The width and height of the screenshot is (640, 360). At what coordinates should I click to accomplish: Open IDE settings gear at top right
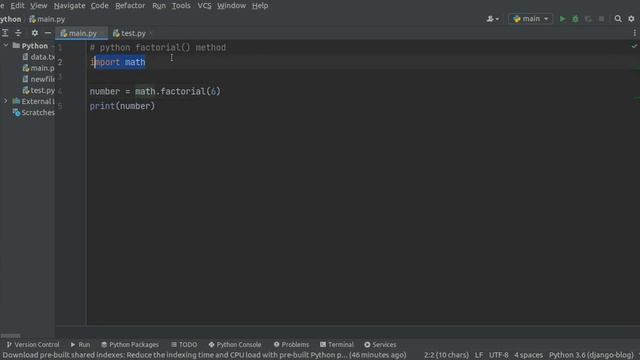click(631, 19)
